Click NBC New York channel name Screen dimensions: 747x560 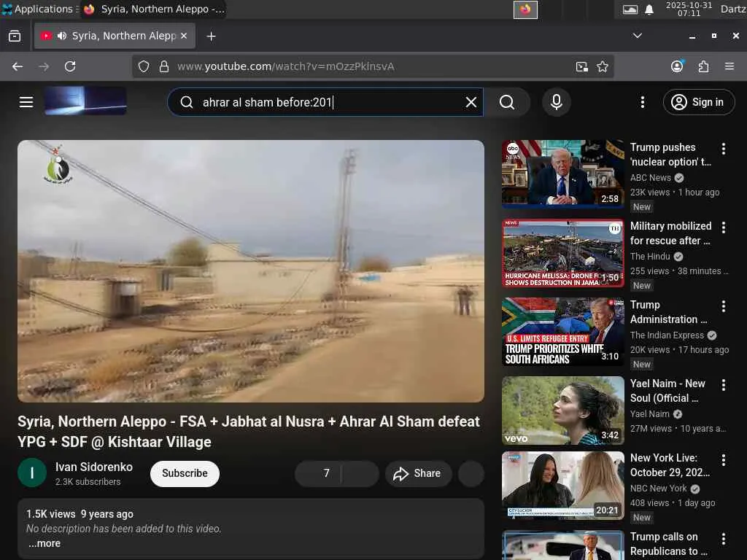(659, 489)
